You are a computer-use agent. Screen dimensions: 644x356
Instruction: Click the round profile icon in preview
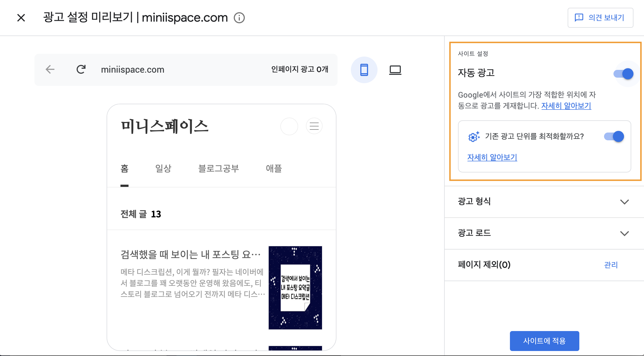pos(289,126)
